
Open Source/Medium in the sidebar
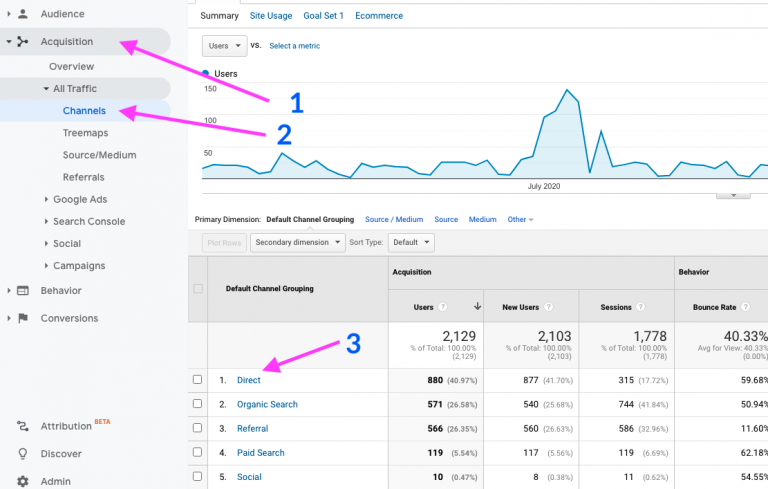[x=99, y=155]
